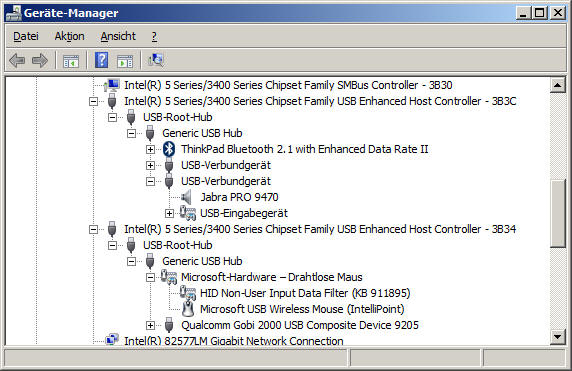Open the Datei menu
Image resolution: width=572 pixels, height=371 pixels.
point(26,36)
